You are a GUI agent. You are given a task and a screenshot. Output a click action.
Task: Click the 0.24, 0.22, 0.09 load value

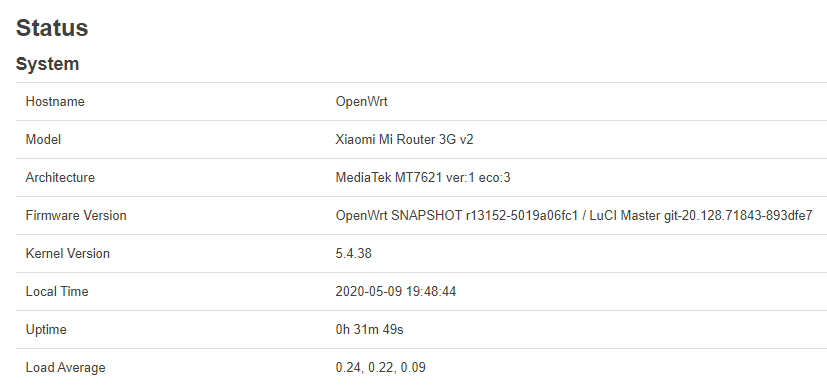click(380, 367)
